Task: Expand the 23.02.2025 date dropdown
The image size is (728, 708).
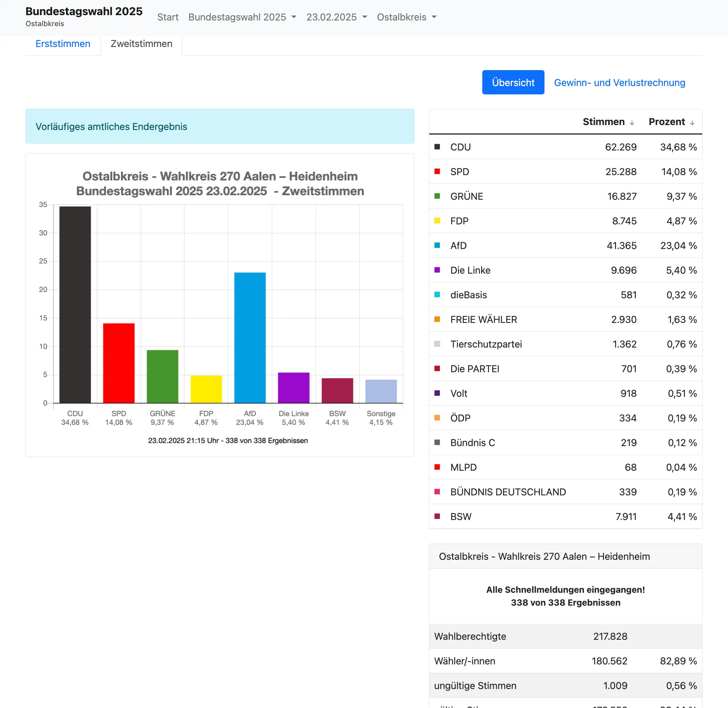Action: coord(337,17)
